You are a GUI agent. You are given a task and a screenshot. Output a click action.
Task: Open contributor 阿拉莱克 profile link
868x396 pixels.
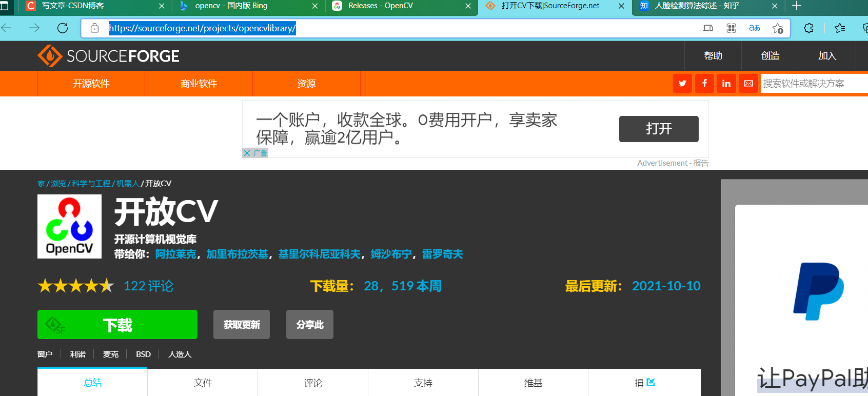(x=175, y=254)
